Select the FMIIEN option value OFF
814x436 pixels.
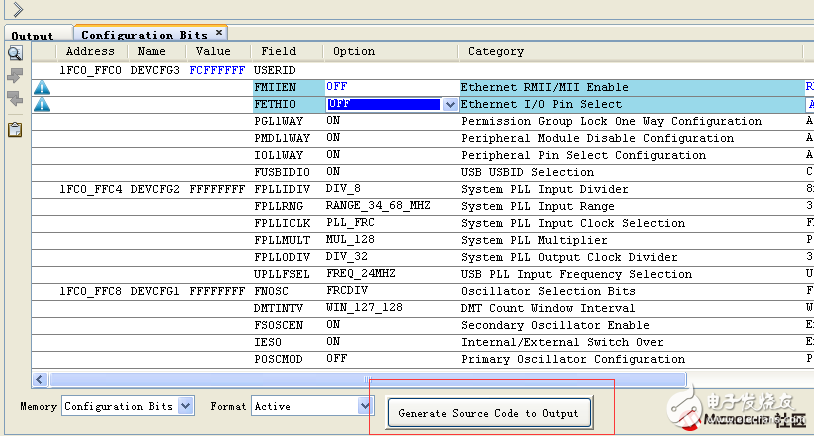coord(337,88)
